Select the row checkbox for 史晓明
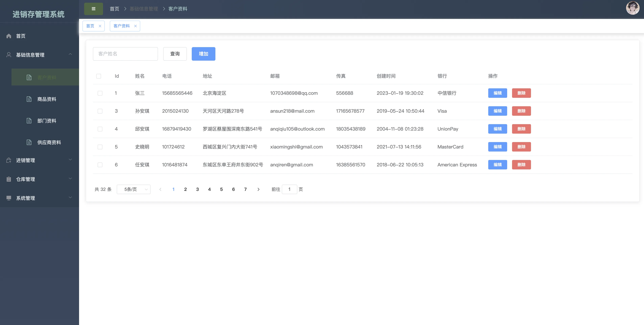This screenshot has width=644, height=325. 100,147
